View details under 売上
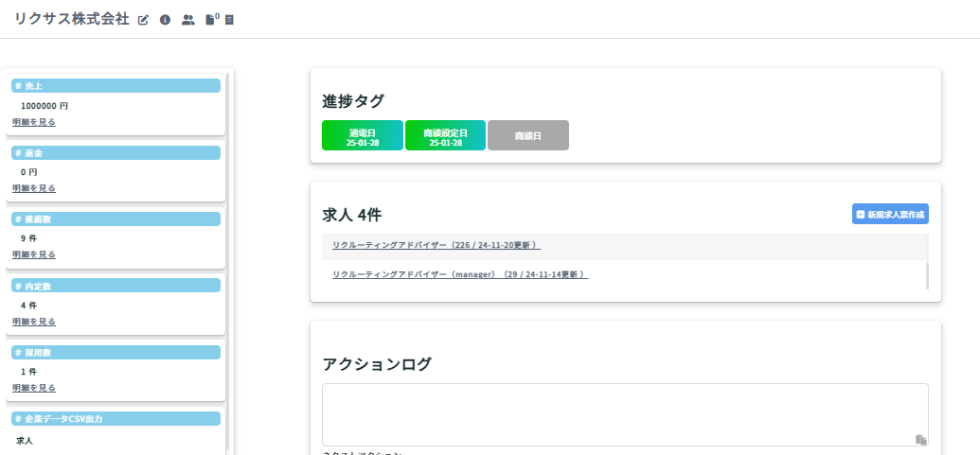980x455 pixels. pos(34,122)
